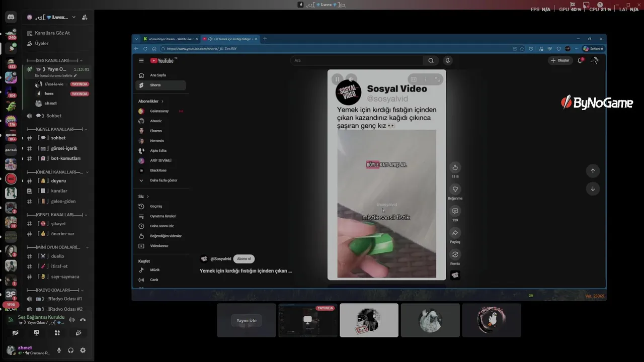
Task: Share the Short via Paylaş icon
Action: point(455,233)
